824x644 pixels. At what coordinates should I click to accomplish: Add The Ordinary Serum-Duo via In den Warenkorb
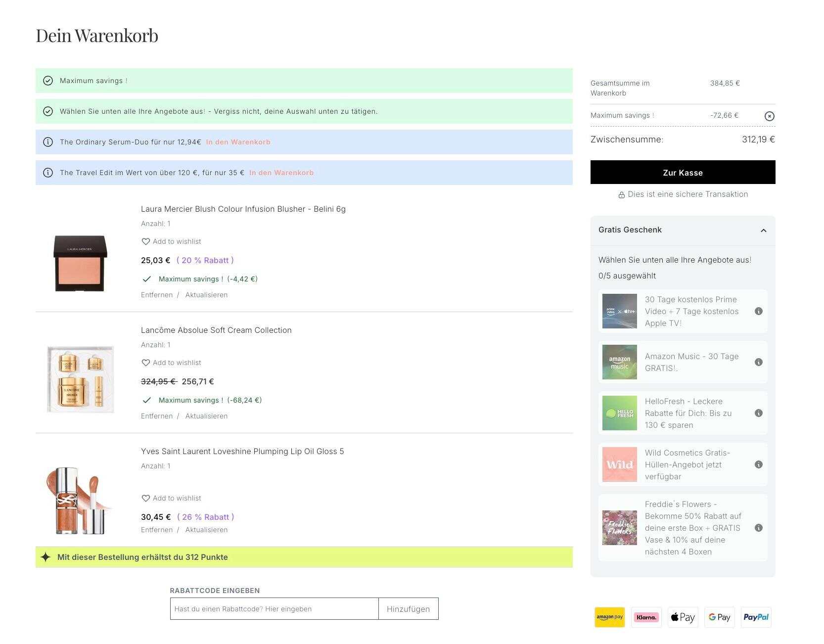(x=238, y=142)
